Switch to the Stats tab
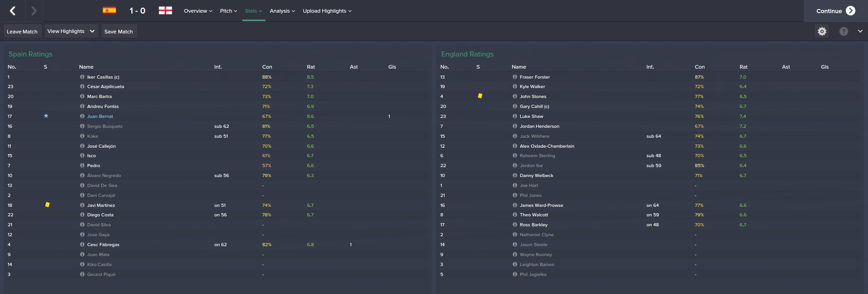This screenshot has width=868, height=294. 253,11
